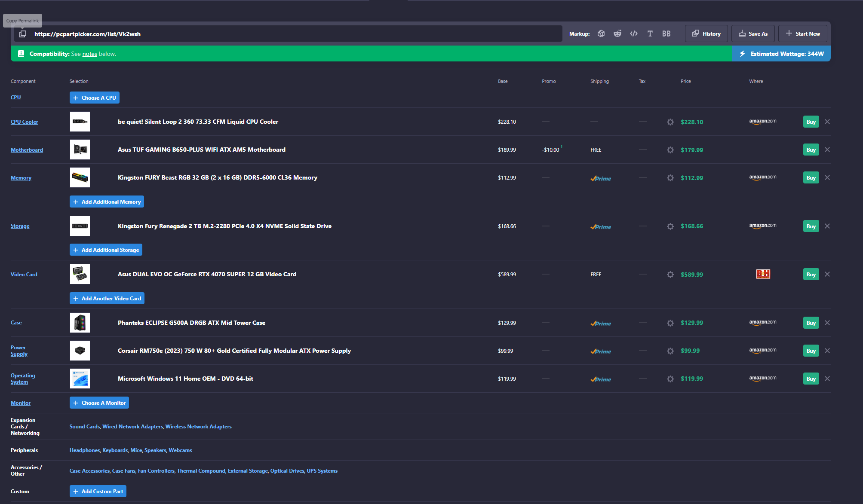The image size is (863, 504).
Task: Remove the Asus TUF motherboard
Action: coord(827,150)
